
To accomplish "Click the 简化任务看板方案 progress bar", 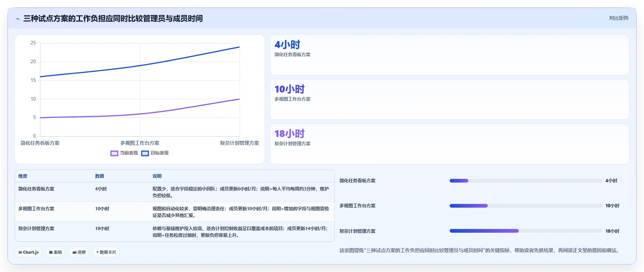I will pos(526,181).
